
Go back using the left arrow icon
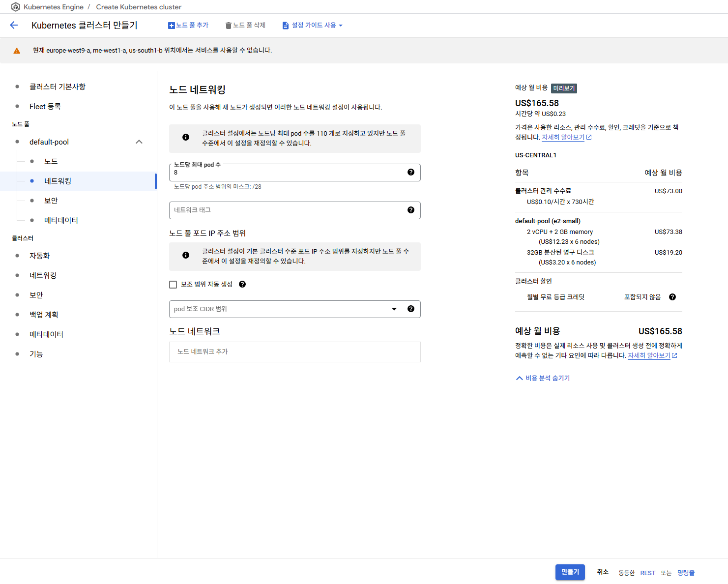(x=14, y=25)
